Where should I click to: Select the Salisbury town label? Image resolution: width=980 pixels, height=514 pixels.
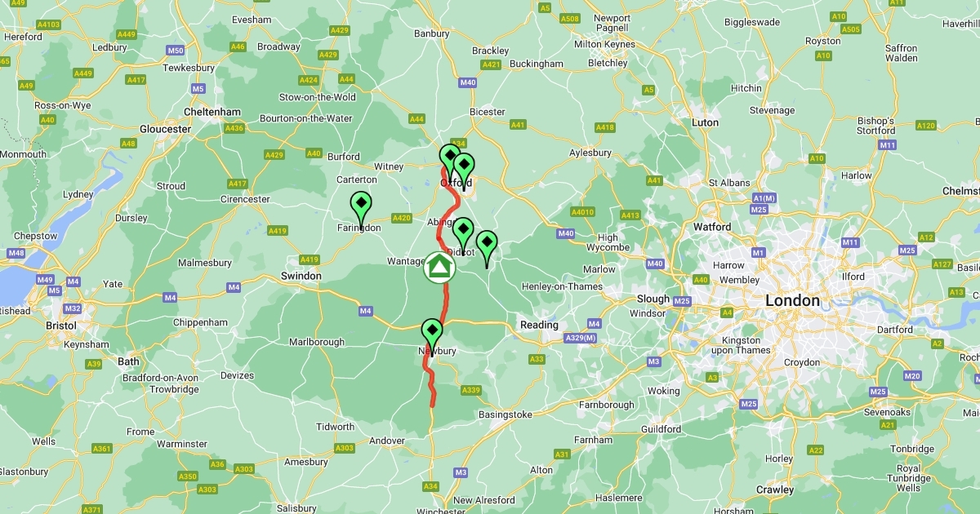296,507
